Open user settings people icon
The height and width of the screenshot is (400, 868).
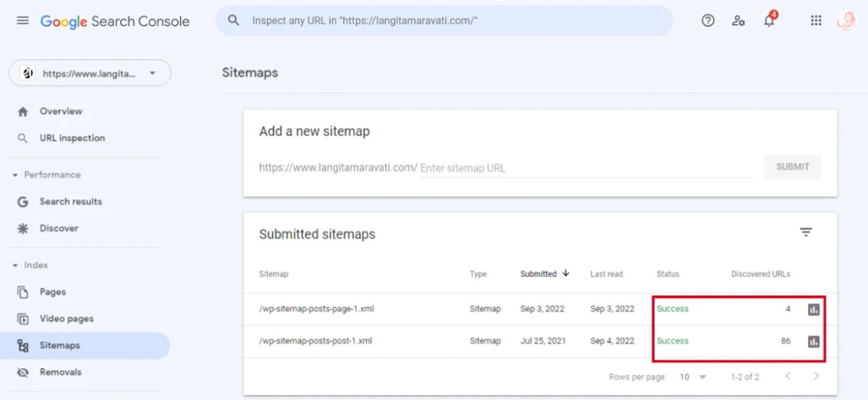(739, 21)
